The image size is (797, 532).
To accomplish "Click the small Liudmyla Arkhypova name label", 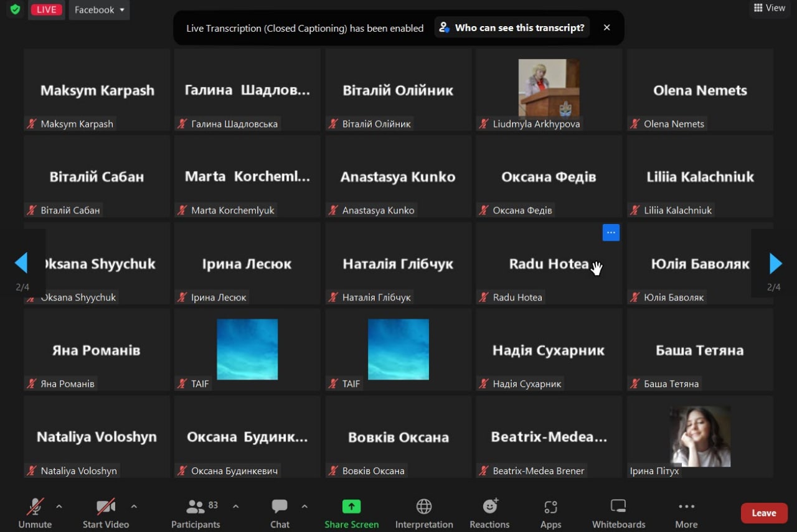I will (x=536, y=124).
